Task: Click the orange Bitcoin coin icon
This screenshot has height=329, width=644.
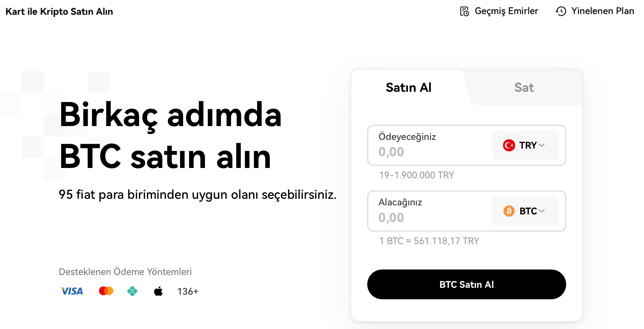Action: coord(509,211)
